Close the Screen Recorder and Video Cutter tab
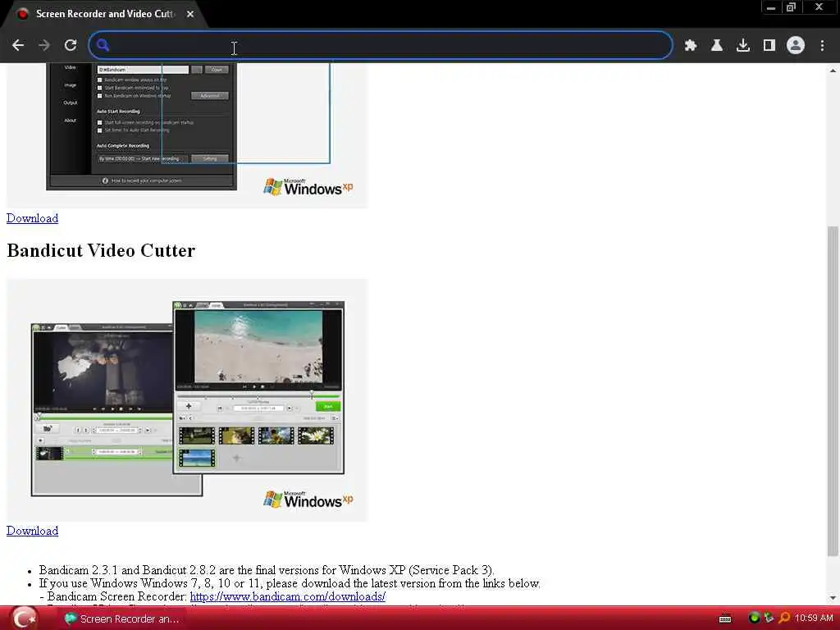This screenshot has width=840, height=630. [x=190, y=14]
